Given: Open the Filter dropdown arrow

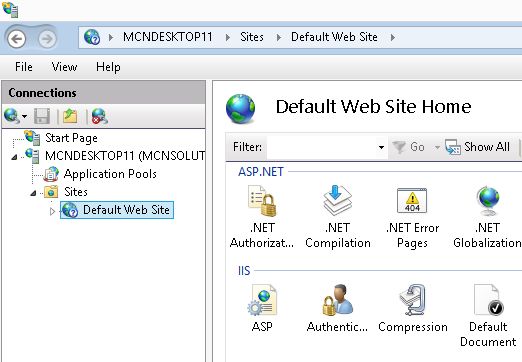Looking at the screenshot, I should point(381,147).
